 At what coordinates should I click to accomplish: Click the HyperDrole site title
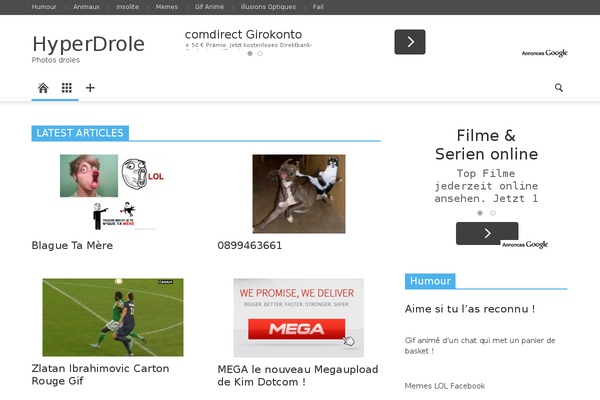[88, 44]
